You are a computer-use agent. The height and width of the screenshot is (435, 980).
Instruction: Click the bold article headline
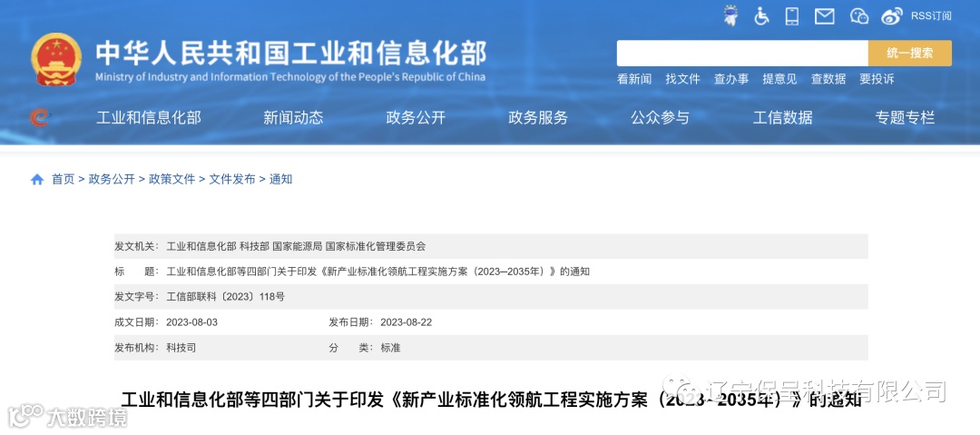[491, 400]
